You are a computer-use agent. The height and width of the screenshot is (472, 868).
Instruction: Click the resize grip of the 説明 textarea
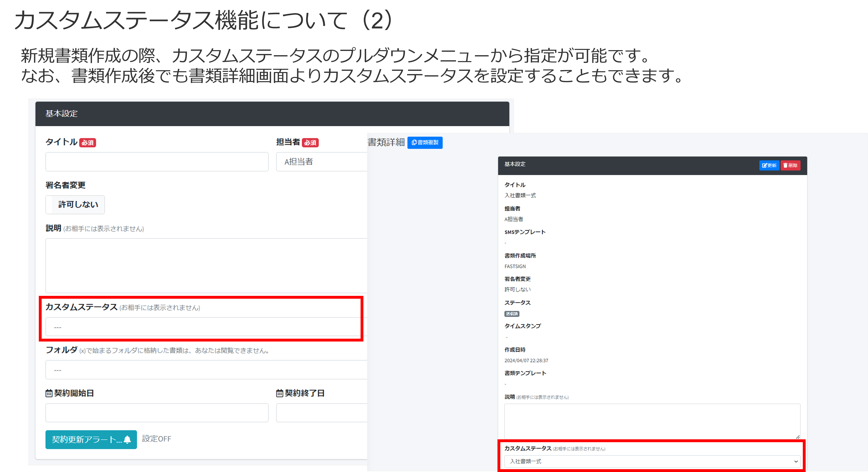[x=798, y=437]
